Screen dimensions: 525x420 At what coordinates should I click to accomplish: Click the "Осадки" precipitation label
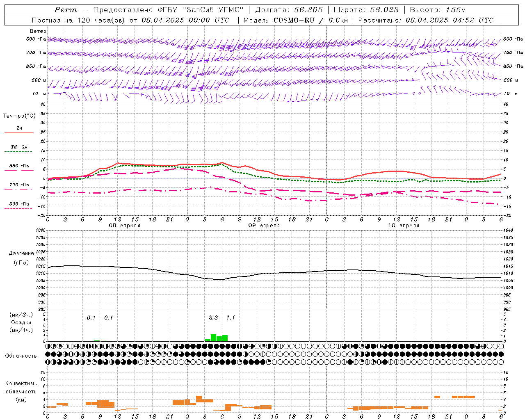point(21,322)
